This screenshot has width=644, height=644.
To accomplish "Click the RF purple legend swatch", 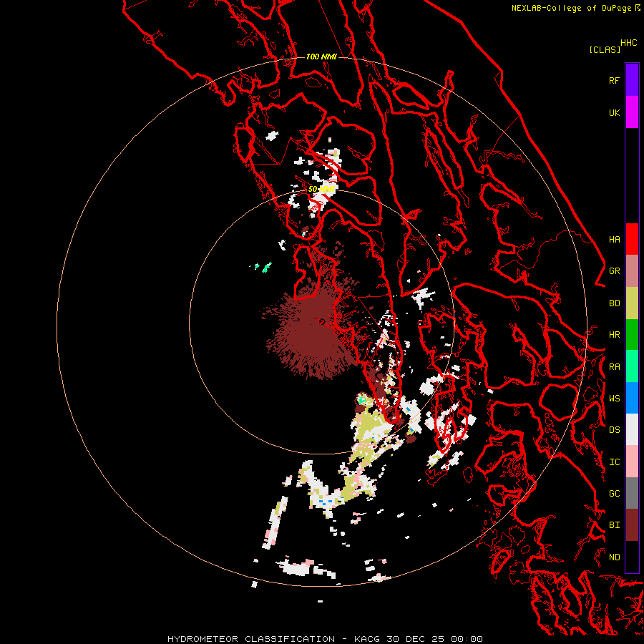I will click(x=632, y=80).
